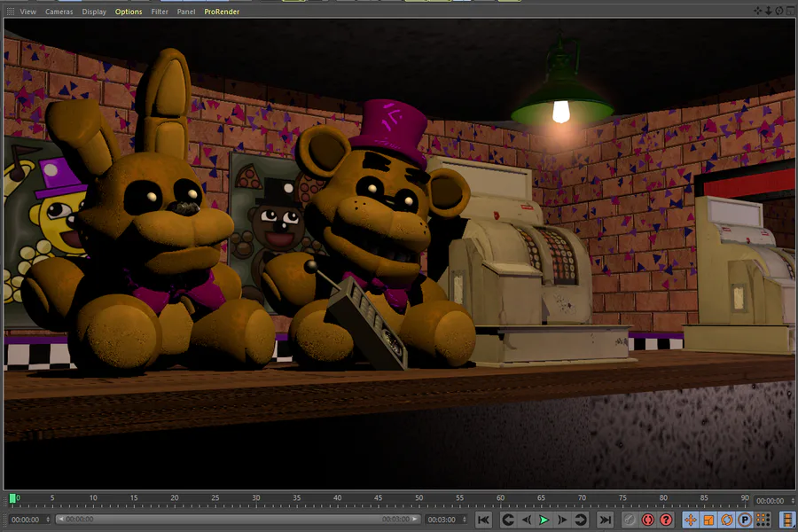This screenshot has height=532, width=798.
Task: Click frame 10 on the timeline ruler
Action: [93, 498]
